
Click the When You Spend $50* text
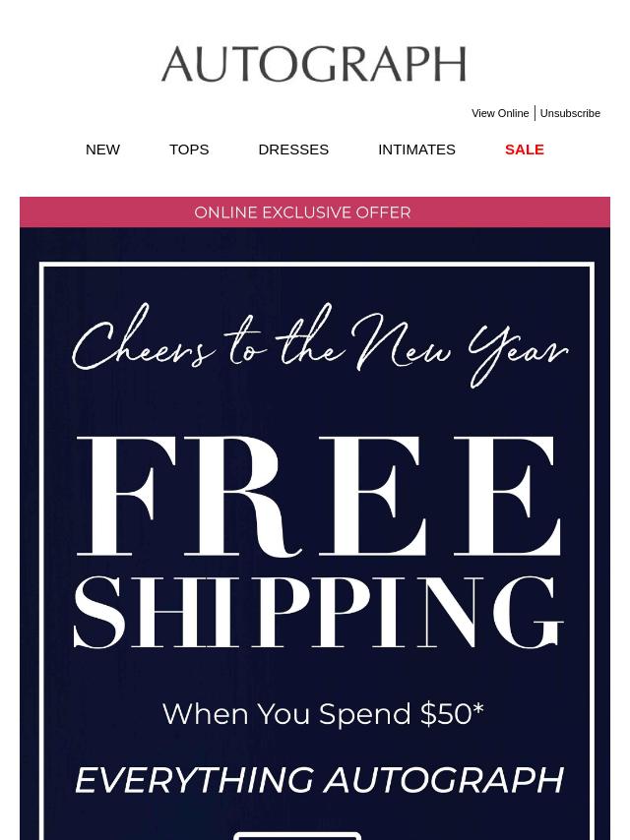point(322,713)
